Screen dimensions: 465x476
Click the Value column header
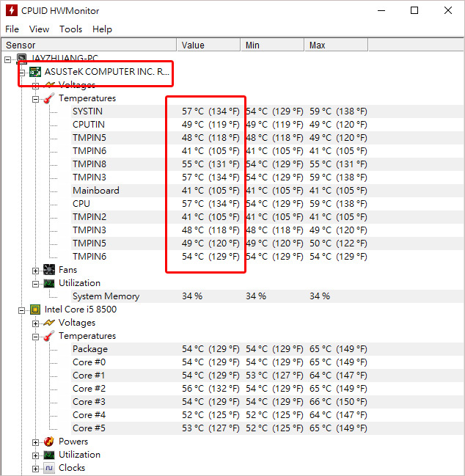tap(209, 45)
